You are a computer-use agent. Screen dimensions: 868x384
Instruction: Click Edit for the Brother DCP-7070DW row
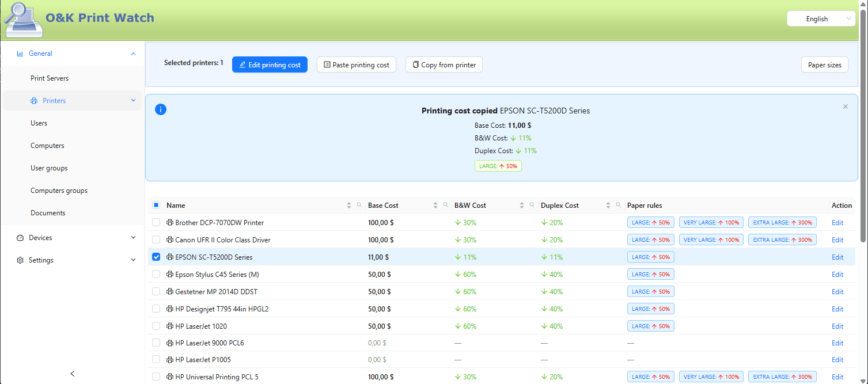pos(837,223)
